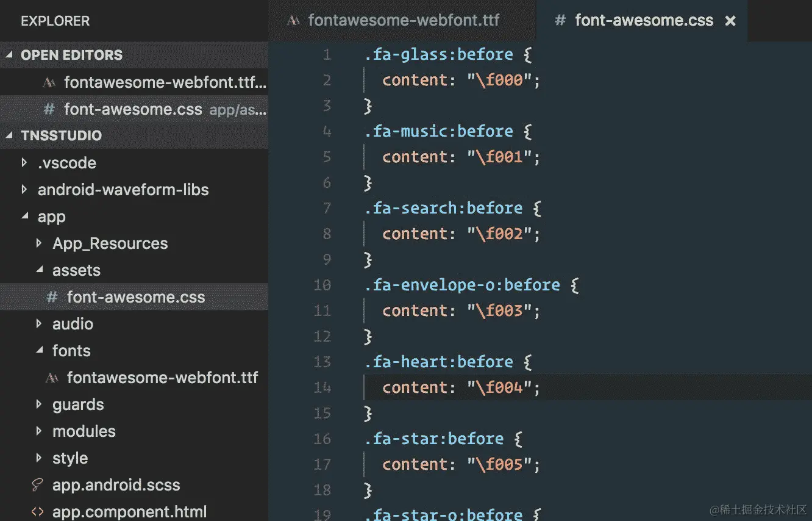Select the style folder name
812x521 pixels.
point(70,458)
